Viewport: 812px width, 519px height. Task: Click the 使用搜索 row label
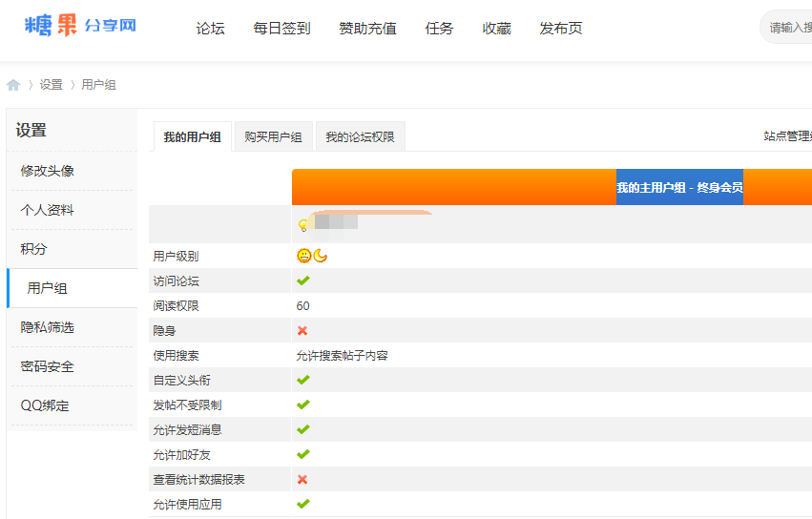pos(177,356)
